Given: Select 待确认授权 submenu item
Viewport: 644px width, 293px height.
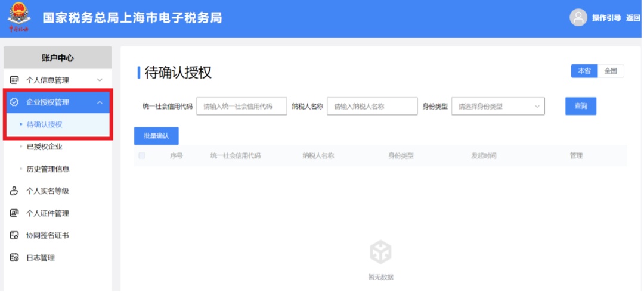Looking at the screenshot, I should [57, 124].
